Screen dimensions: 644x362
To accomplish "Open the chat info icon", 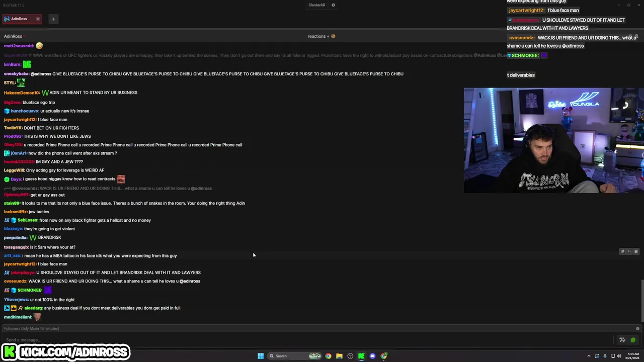I will pos(637,328).
